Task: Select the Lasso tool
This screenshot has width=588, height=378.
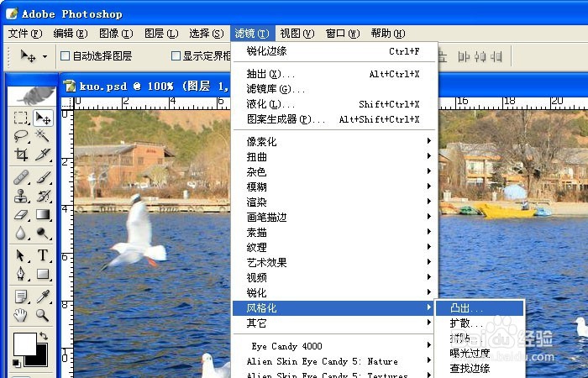Action: pos(21,136)
